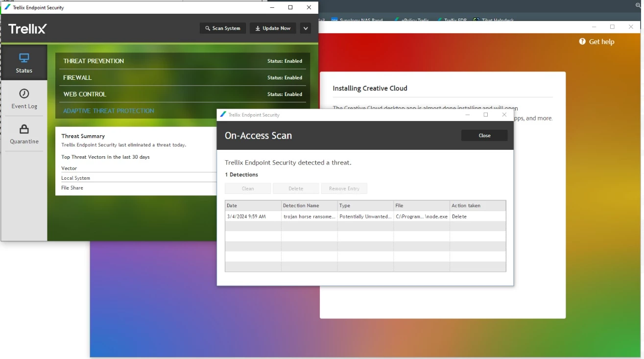Click the File Share vector row
Screen dimensions: 644x359
pos(139,188)
